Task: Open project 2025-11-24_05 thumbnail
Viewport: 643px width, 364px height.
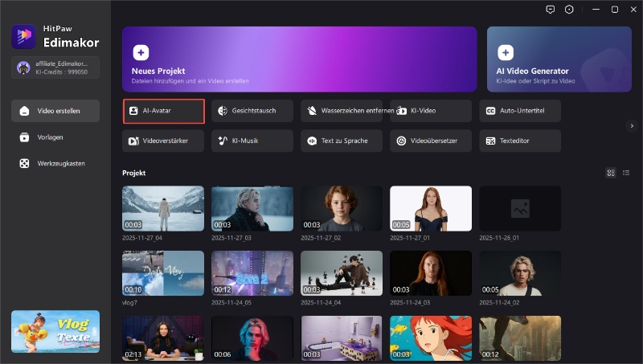Action: [252, 273]
